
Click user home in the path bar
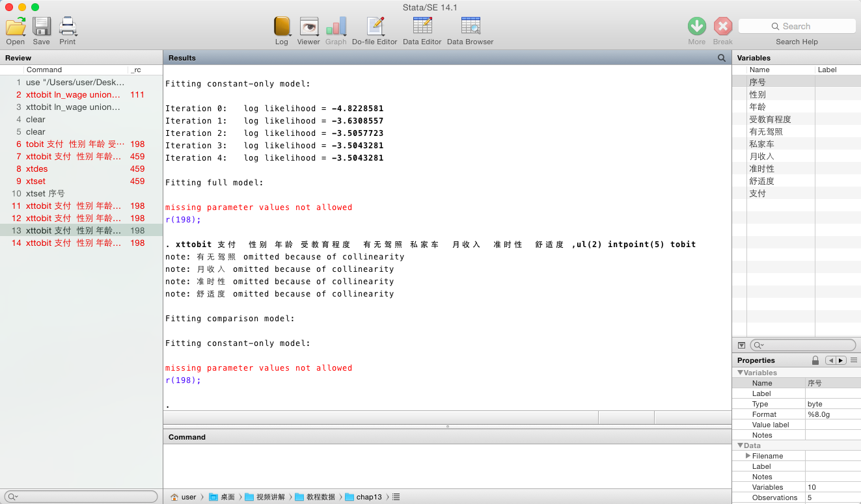point(183,497)
